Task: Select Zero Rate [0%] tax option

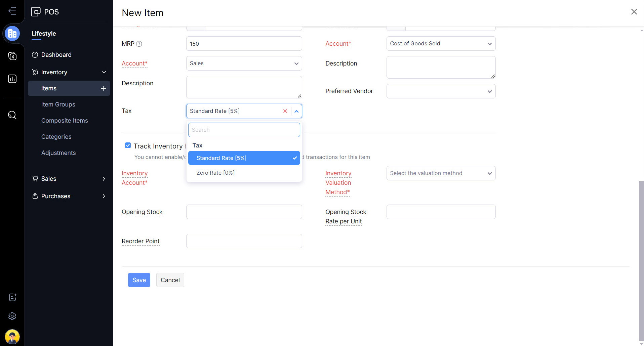Action: point(215,173)
